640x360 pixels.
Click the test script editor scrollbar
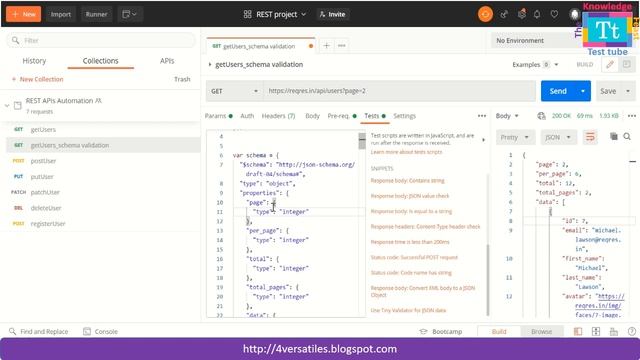[x=362, y=141]
